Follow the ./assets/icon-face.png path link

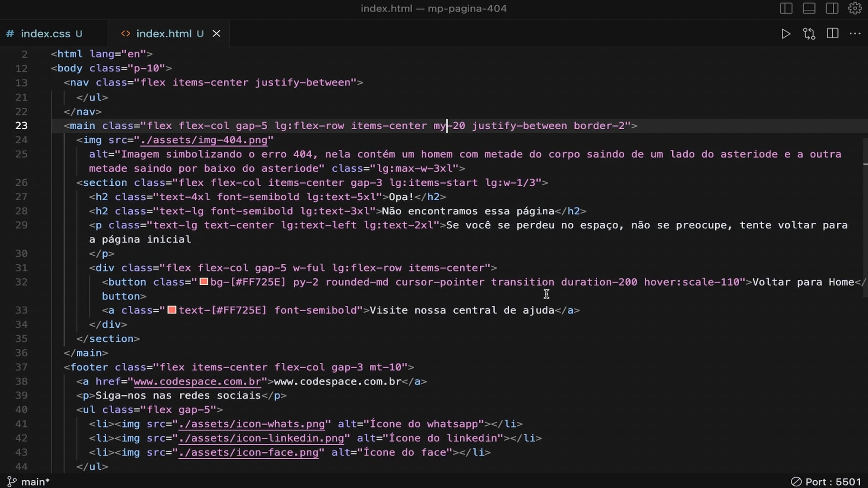249,452
